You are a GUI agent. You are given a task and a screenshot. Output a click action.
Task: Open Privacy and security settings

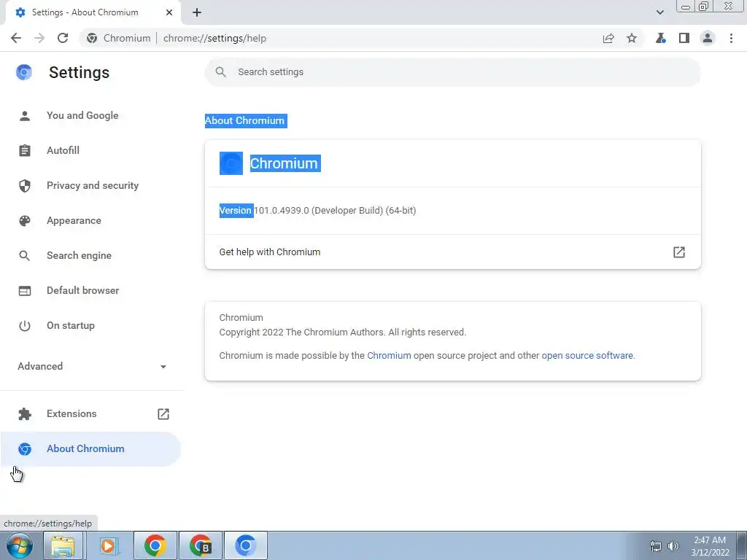point(93,185)
